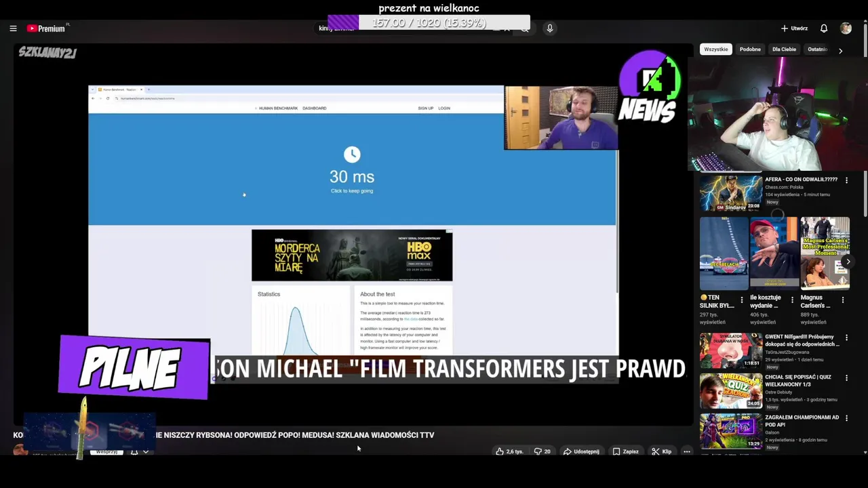The height and width of the screenshot is (488, 868).
Task: Click the Galson channel name
Action: pyautogui.click(x=772, y=432)
